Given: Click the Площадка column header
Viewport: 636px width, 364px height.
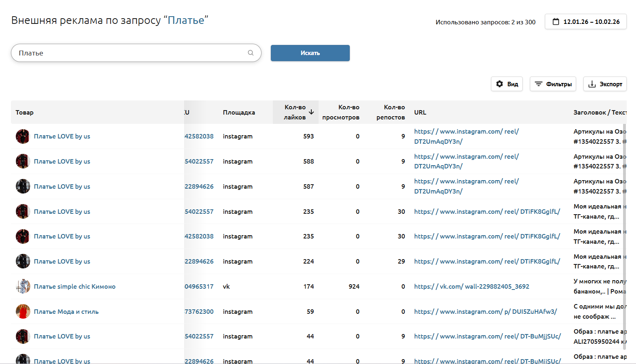Looking at the screenshot, I should [239, 113].
